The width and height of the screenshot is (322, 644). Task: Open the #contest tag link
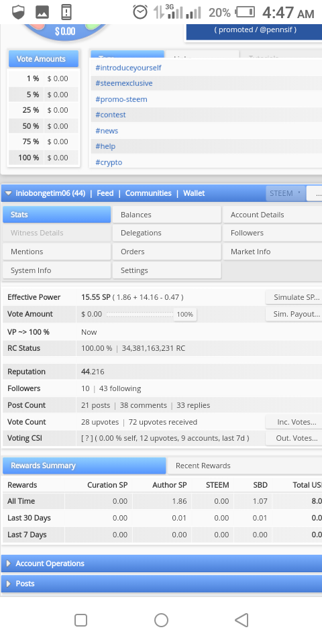coord(111,115)
